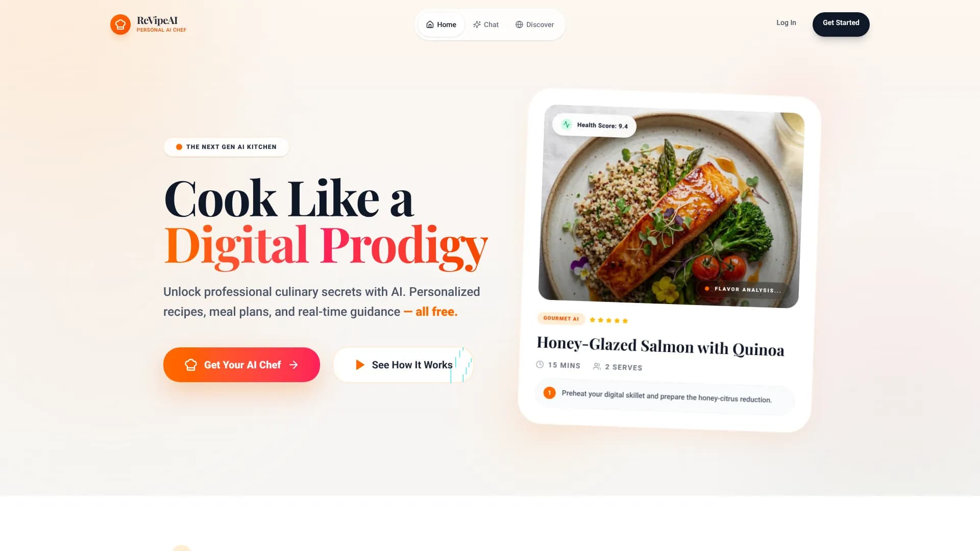980x551 pixels.
Task: Select the Honey-Glazed Salmon with Quinoa title
Action: point(660,346)
